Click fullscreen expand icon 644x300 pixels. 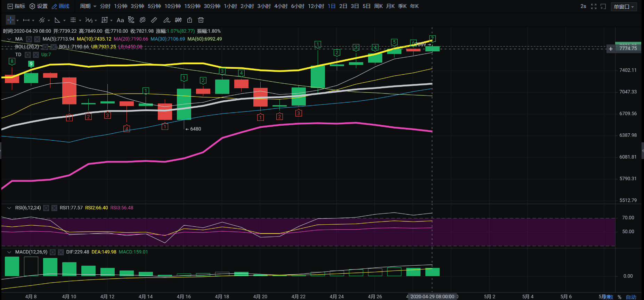coord(594,6)
